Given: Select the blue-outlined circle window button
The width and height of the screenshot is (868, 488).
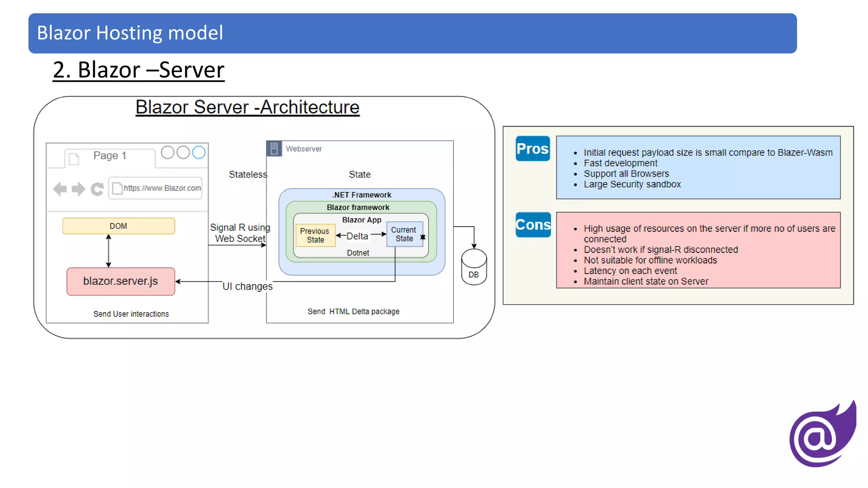Looking at the screenshot, I should [x=199, y=152].
